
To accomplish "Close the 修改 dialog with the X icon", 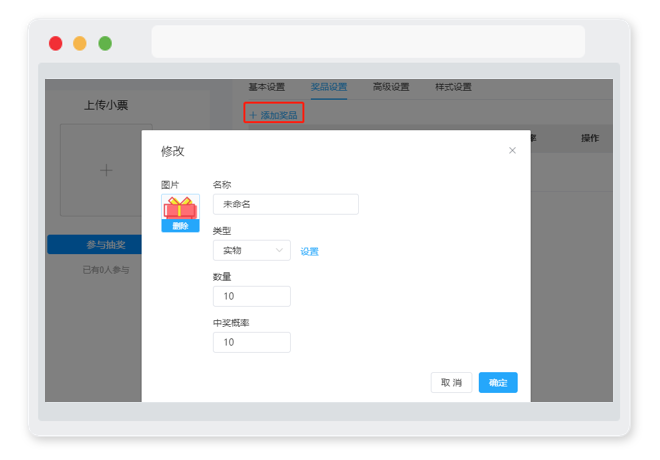I will tap(512, 151).
